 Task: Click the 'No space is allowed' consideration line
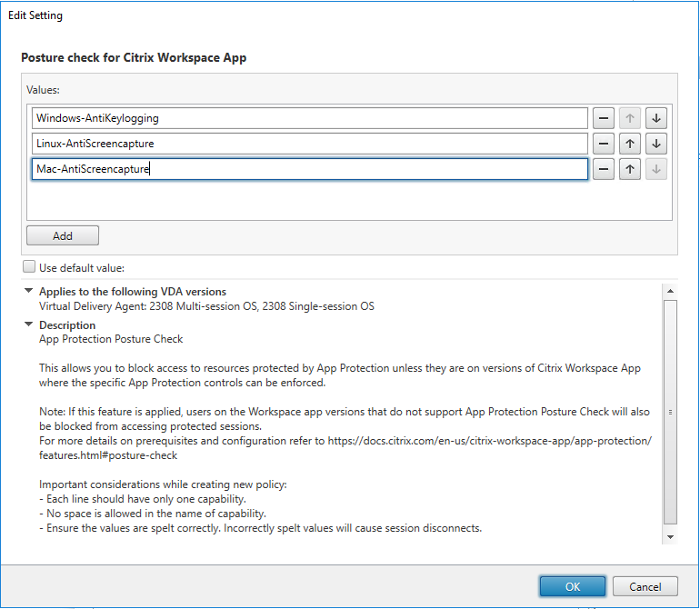coord(153,514)
